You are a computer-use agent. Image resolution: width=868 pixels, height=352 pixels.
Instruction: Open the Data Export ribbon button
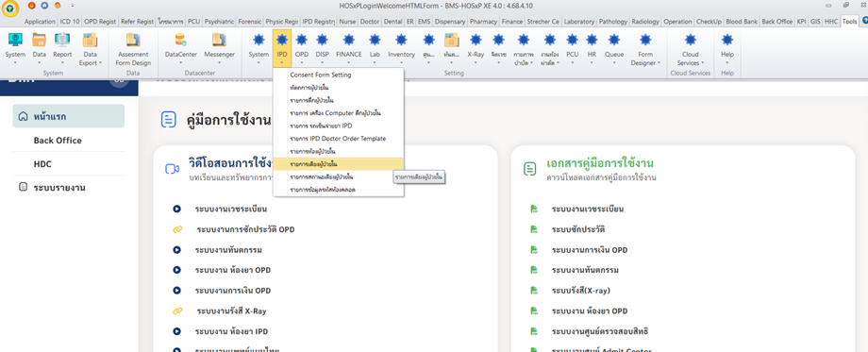[90, 48]
